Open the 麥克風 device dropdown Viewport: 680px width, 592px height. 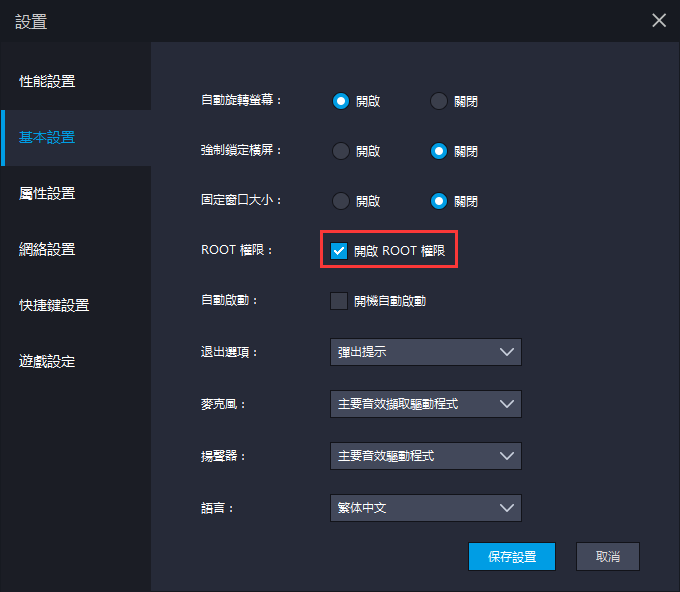(x=425, y=404)
